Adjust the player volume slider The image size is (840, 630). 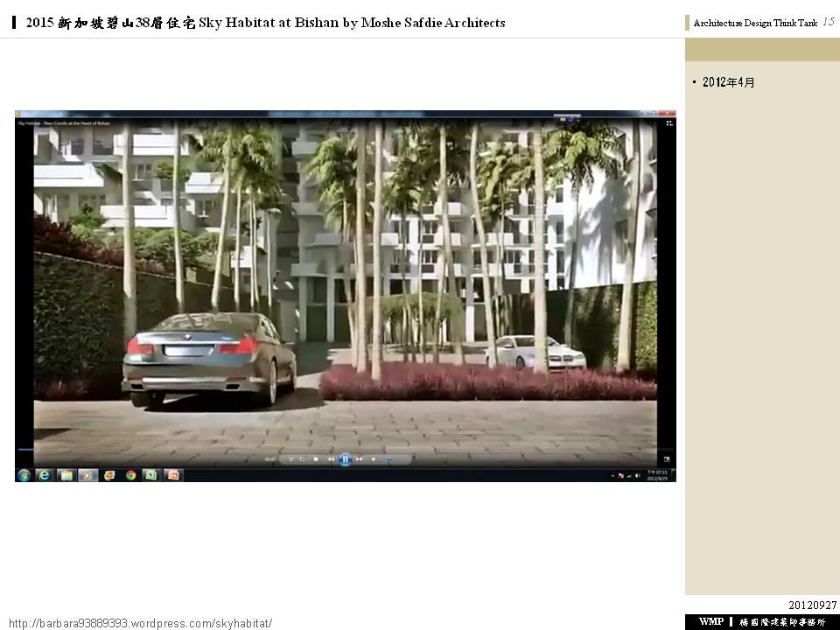pyautogui.click(x=388, y=458)
